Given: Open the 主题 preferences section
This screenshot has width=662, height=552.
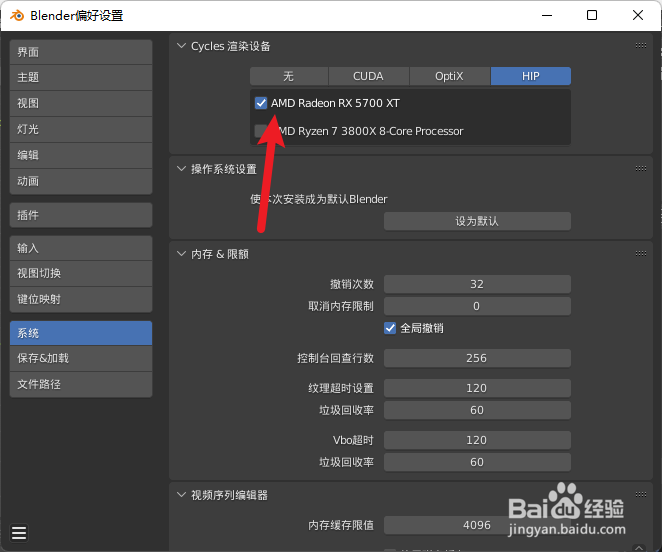Looking at the screenshot, I should pyautogui.click(x=81, y=77).
